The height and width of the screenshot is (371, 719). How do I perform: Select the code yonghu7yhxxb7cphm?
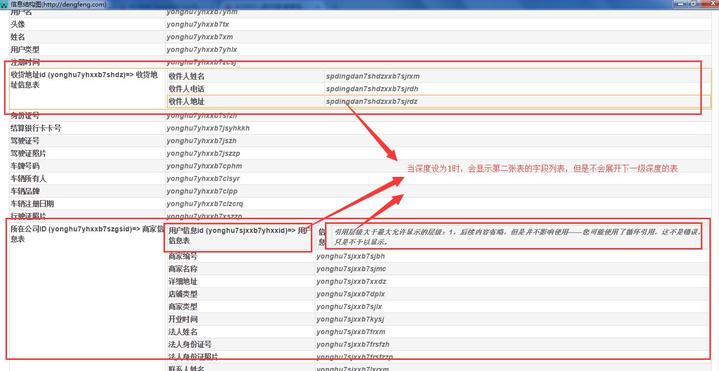click(204, 166)
